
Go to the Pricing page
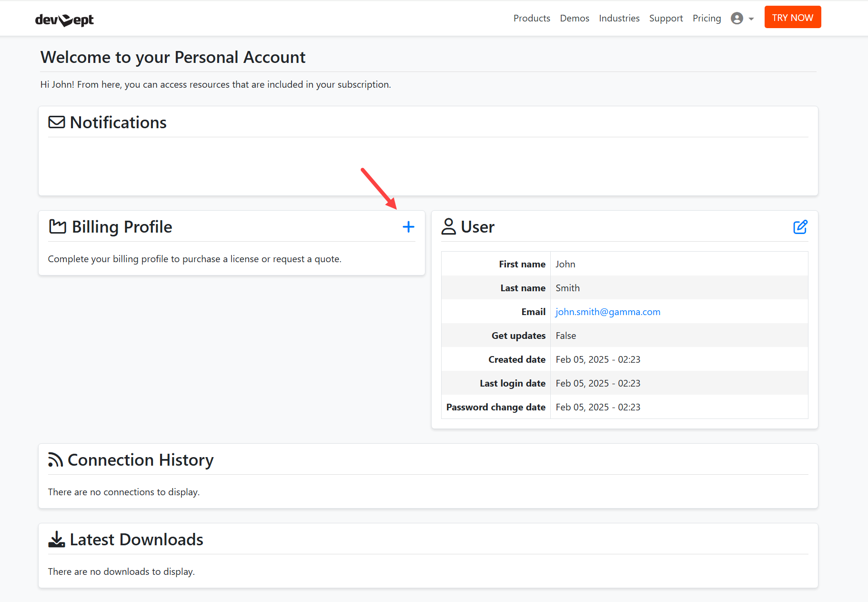[x=707, y=18]
